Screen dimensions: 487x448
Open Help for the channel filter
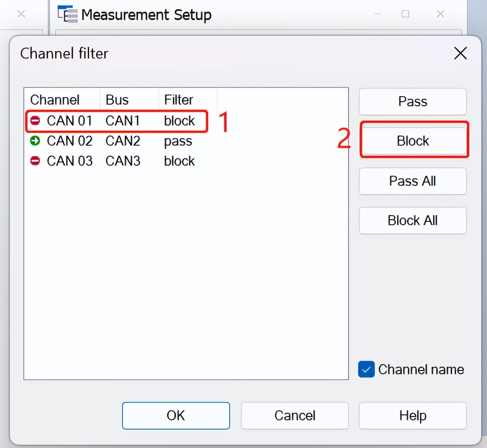point(413,415)
